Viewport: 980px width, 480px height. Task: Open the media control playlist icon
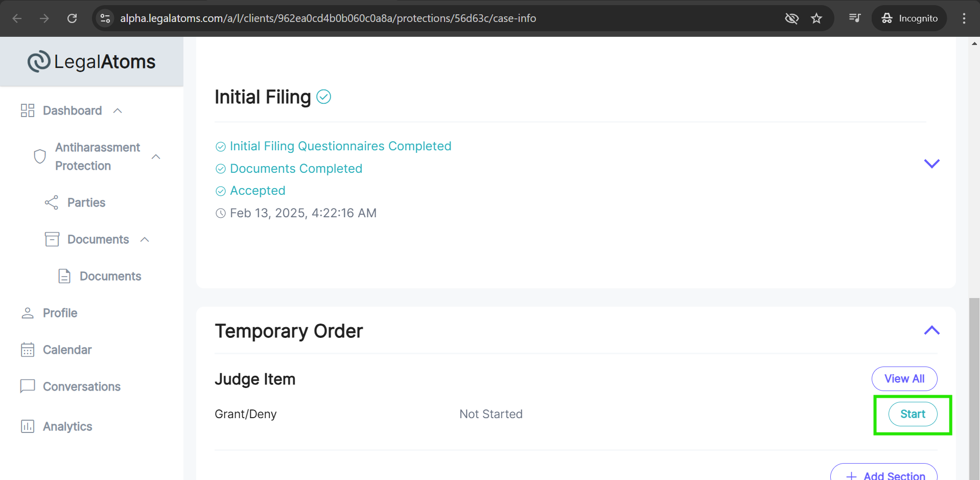[x=855, y=18]
